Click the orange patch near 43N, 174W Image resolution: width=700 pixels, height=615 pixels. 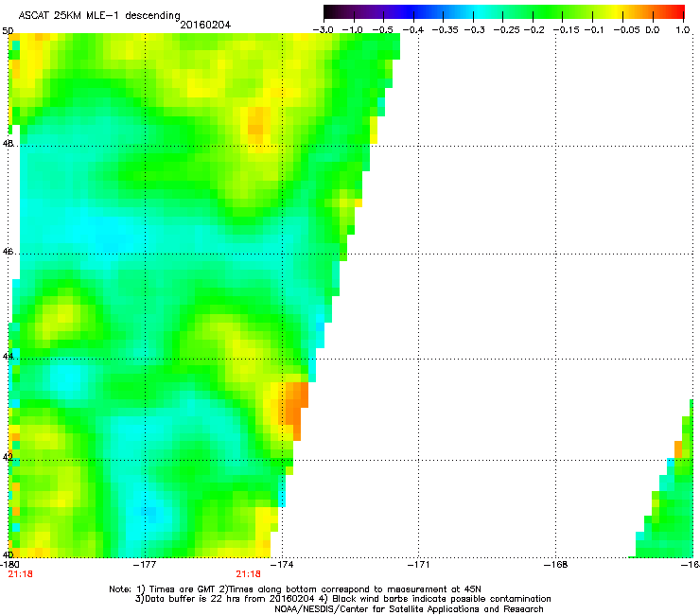pyautogui.click(x=293, y=407)
